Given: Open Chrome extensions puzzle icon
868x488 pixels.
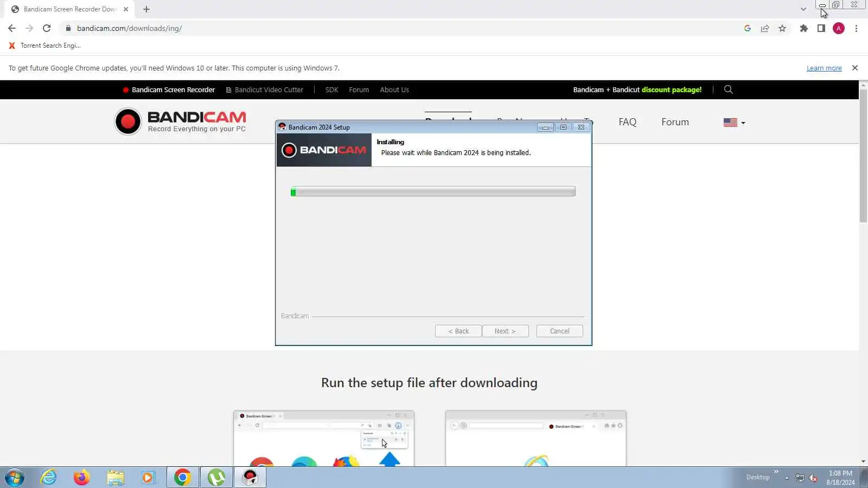Looking at the screenshot, I should 804,28.
